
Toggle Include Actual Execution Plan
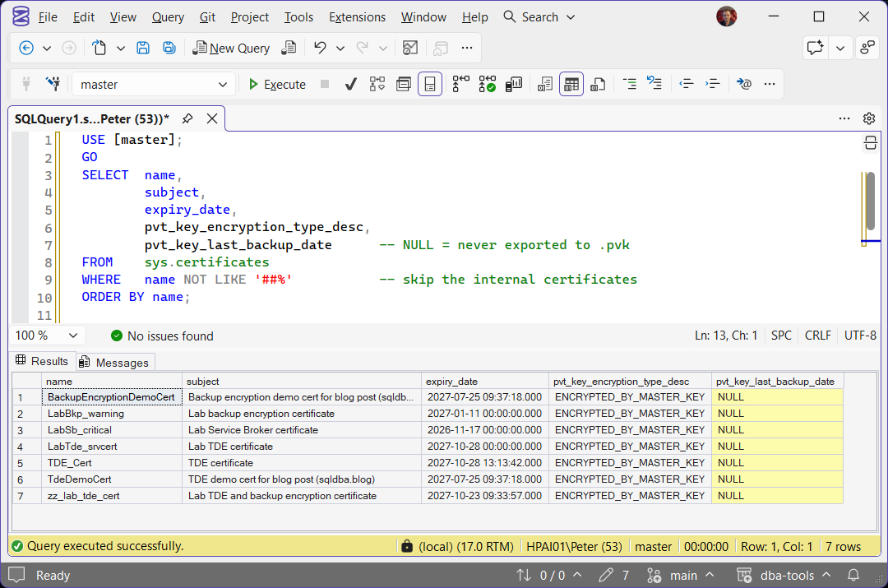coord(460,85)
